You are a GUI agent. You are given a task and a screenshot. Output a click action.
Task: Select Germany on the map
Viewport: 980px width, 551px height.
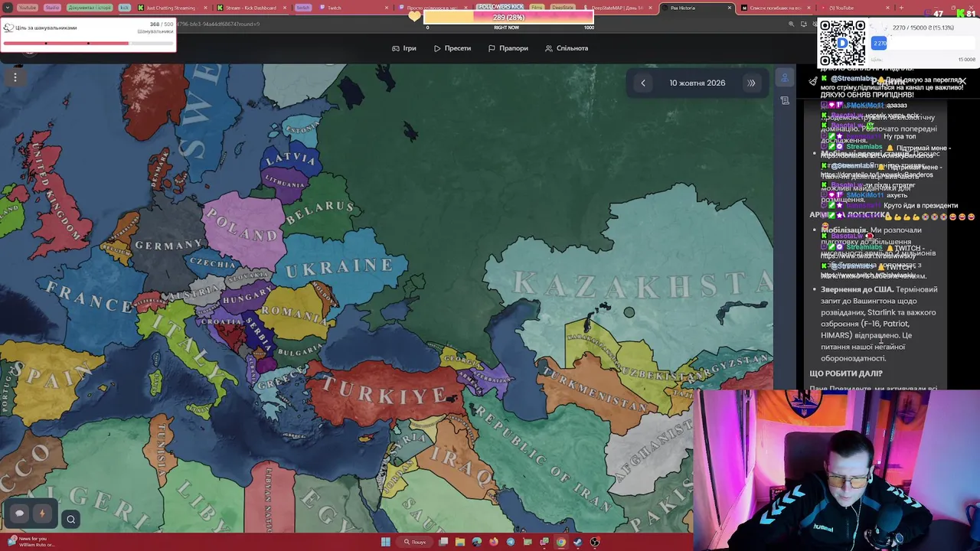(x=168, y=245)
